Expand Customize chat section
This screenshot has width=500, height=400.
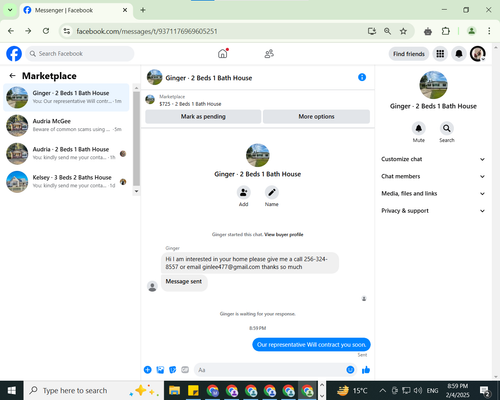click(x=433, y=159)
